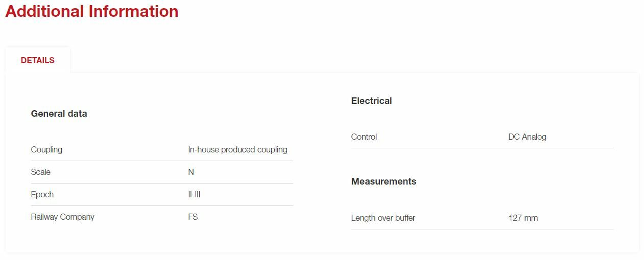
Task: Select the DC Analog value
Action: [x=527, y=137]
